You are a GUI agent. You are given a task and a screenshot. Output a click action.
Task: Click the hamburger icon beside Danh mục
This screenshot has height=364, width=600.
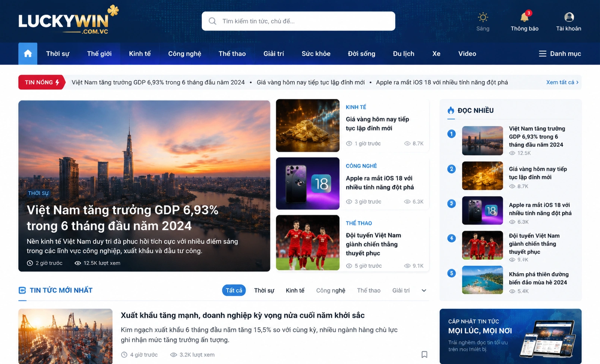[x=542, y=54]
